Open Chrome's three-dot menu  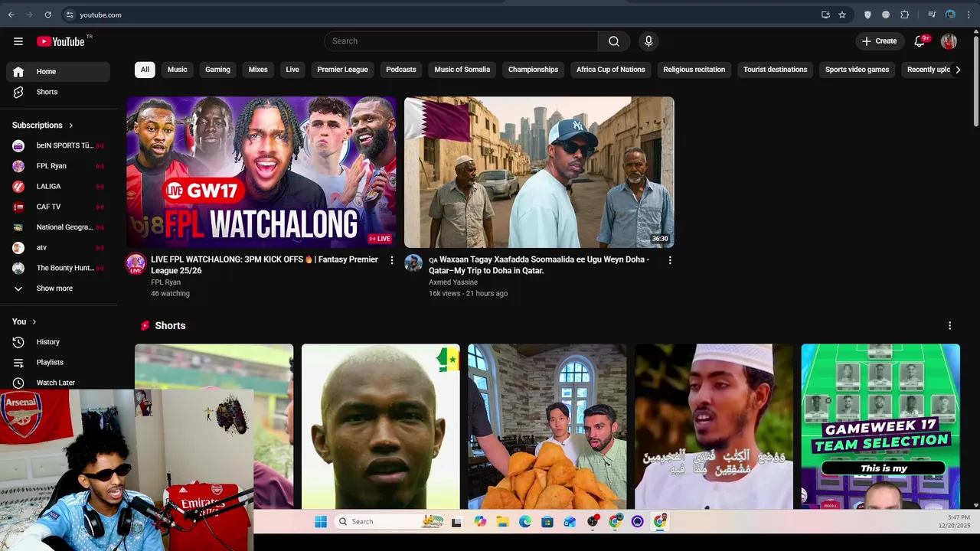(x=969, y=15)
